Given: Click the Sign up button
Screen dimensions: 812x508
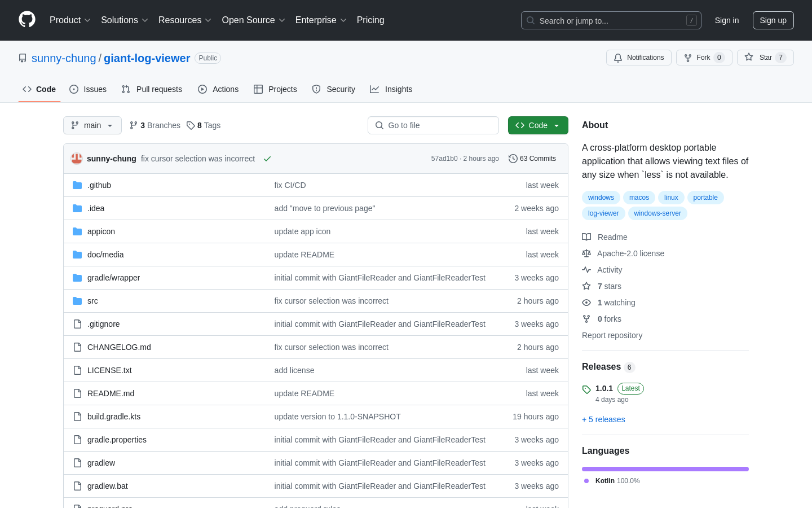Looking at the screenshot, I should pyautogui.click(x=773, y=20).
